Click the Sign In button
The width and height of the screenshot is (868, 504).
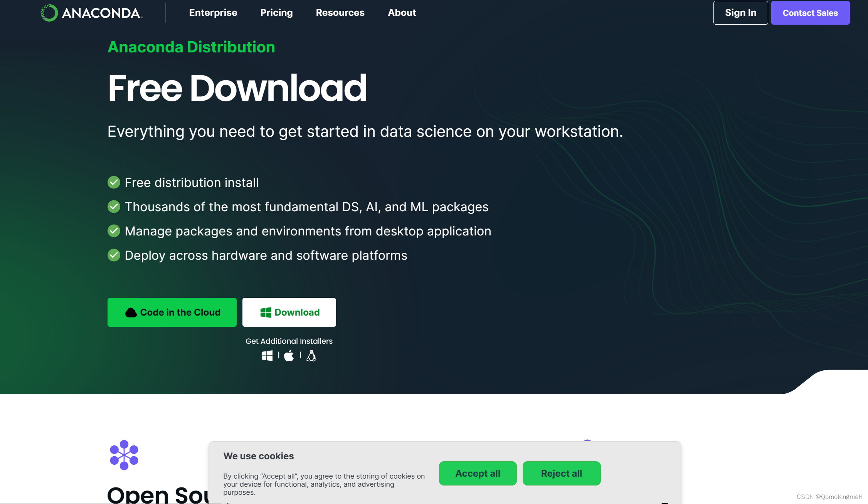coord(740,12)
